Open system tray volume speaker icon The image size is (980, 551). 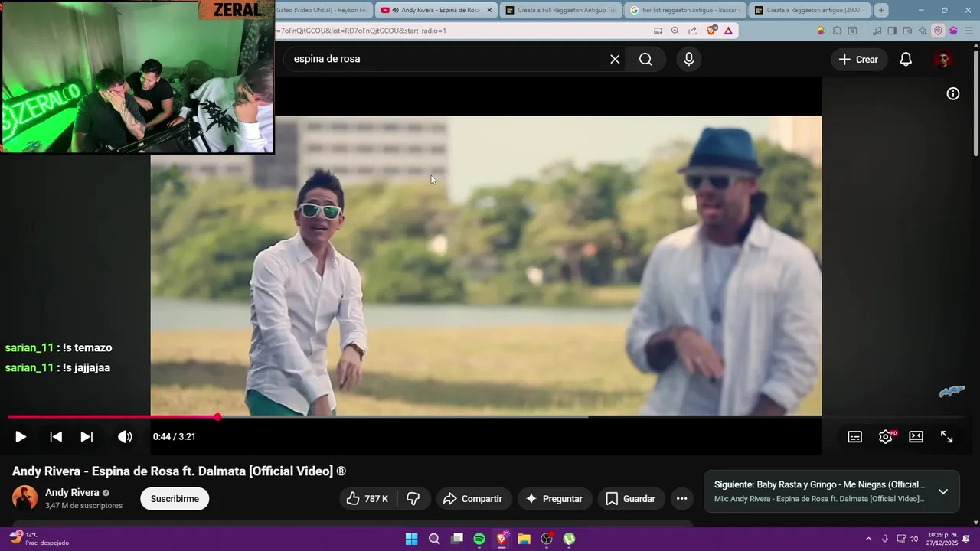click(x=913, y=539)
